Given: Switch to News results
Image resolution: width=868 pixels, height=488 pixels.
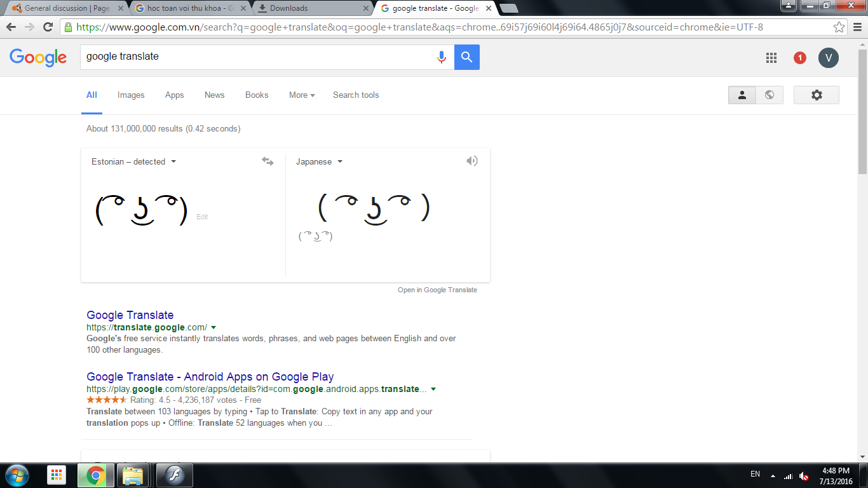Looking at the screenshot, I should point(214,95).
